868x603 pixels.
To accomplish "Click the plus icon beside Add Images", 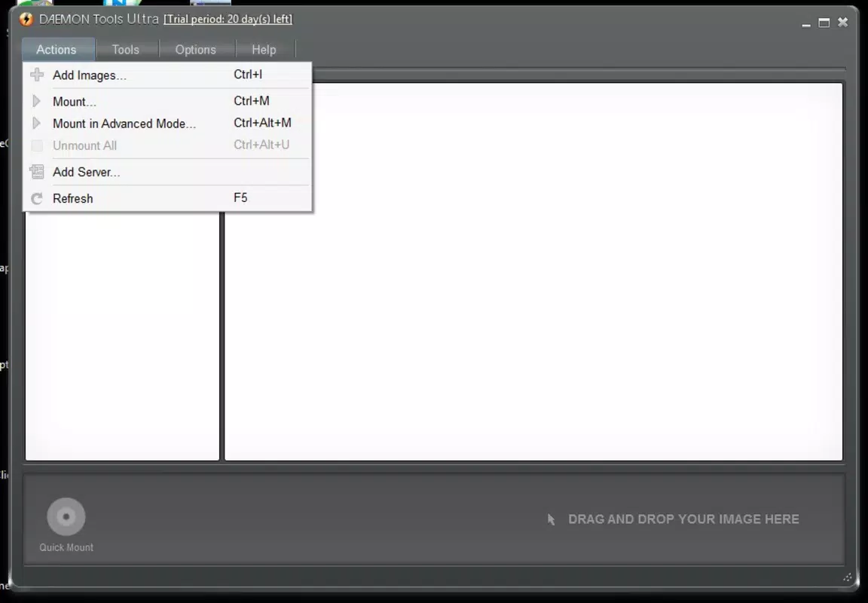I will point(37,75).
